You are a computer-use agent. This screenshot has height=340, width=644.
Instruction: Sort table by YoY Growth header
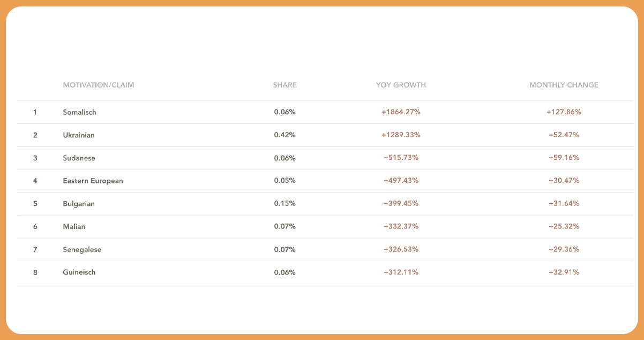tap(401, 85)
